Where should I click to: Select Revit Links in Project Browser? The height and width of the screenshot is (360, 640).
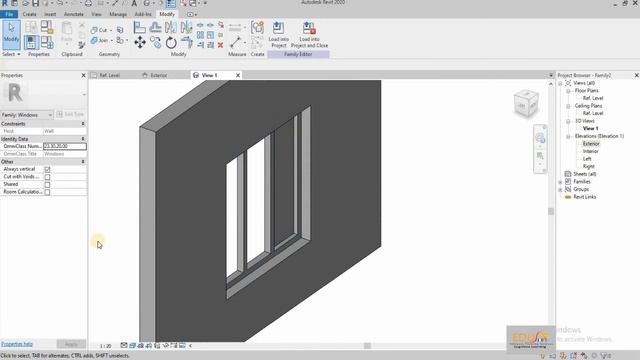click(x=584, y=197)
